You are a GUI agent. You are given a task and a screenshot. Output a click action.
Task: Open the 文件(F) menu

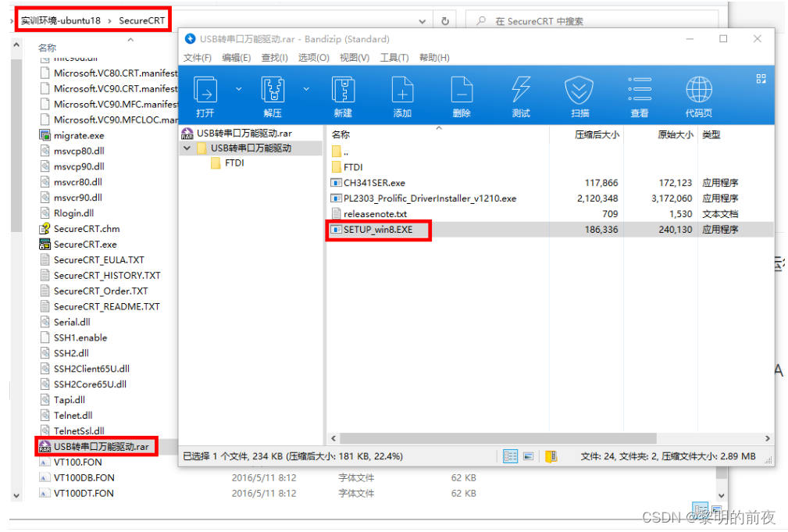click(197, 57)
